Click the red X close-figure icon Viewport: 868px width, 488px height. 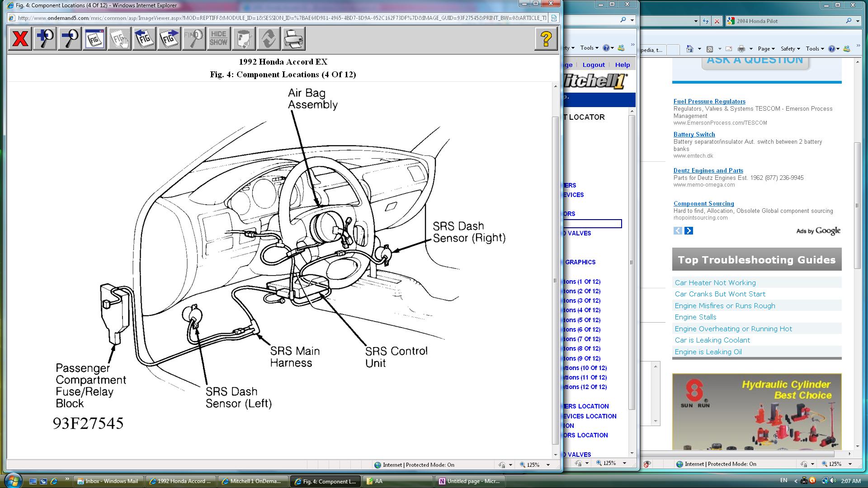pyautogui.click(x=20, y=38)
